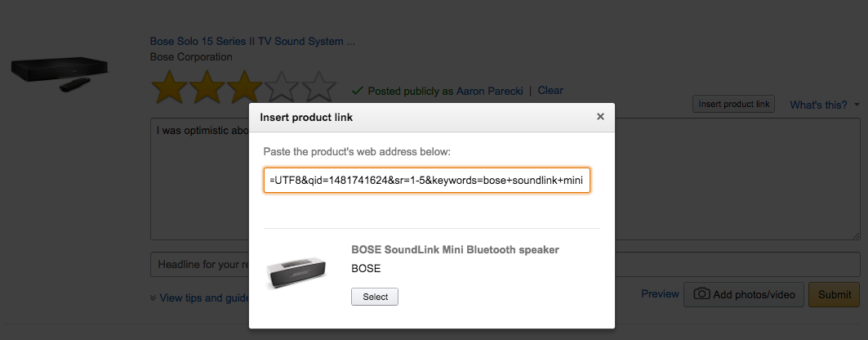Click the first rating star

[170, 88]
